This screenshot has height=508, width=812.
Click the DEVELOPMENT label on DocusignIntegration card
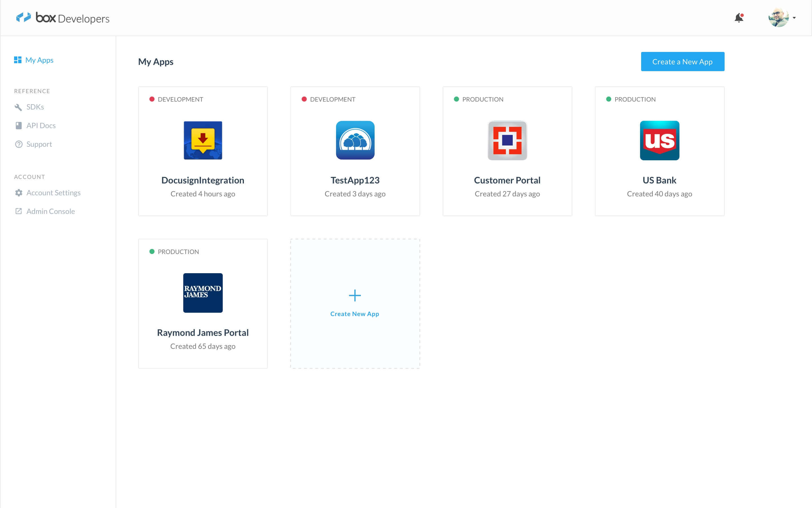[x=180, y=99]
